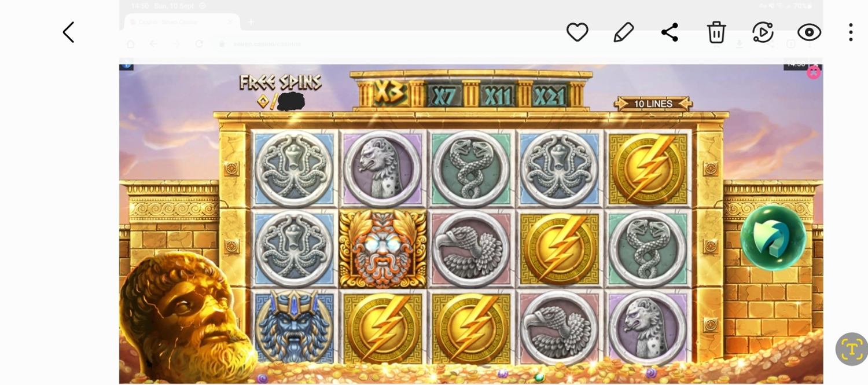Delete image with the trash icon

(716, 32)
